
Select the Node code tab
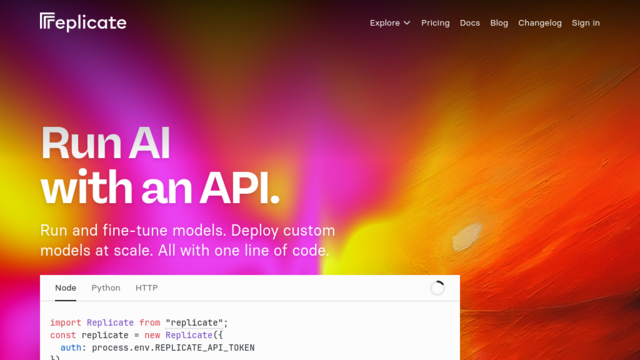tap(66, 288)
